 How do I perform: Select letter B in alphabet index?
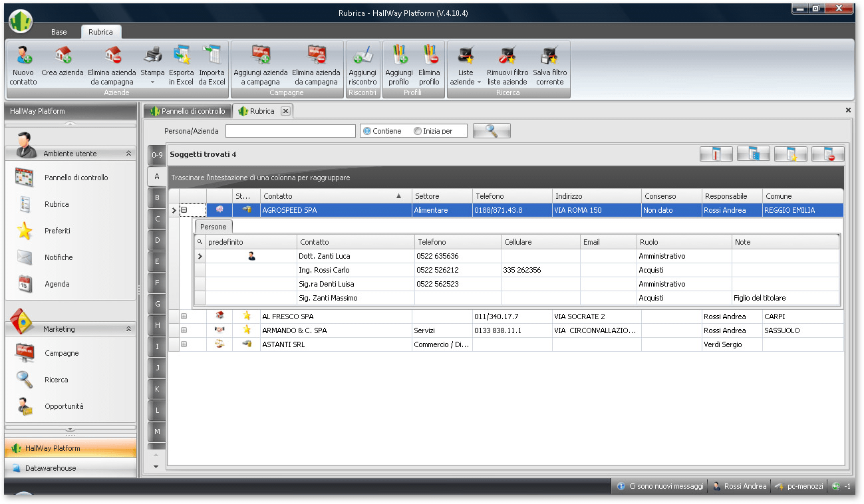pyautogui.click(x=157, y=198)
